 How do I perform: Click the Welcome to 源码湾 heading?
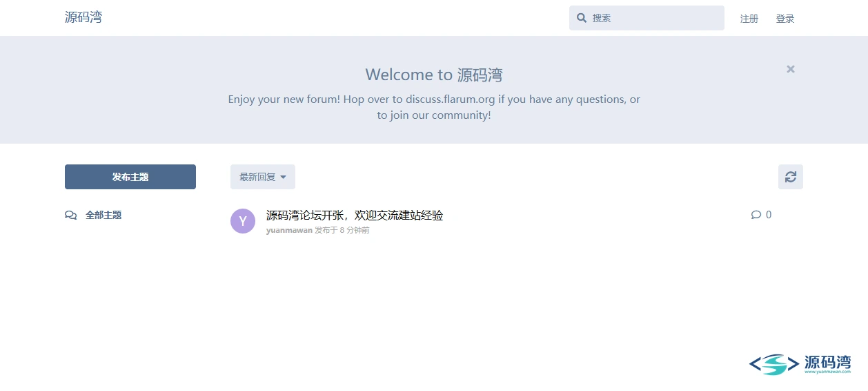point(434,75)
